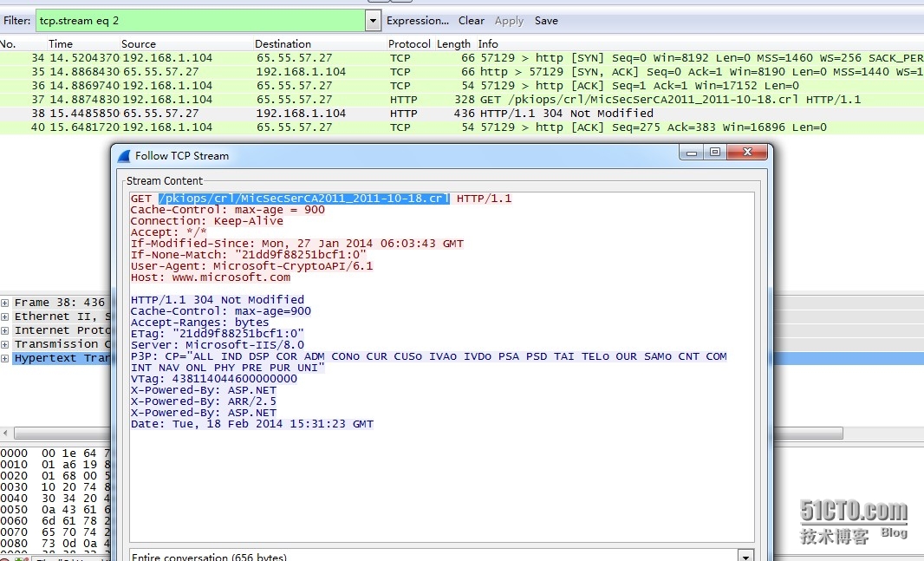Click the VTag: 438114044600000000 line
Image resolution: width=924 pixels, height=561 pixels.
pyautogui.click(x=214, y=379)
